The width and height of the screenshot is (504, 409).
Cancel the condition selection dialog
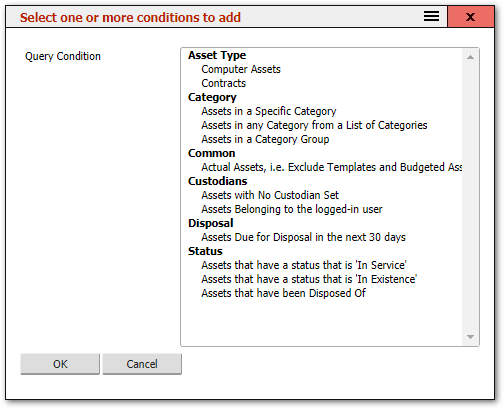(x=142, y=364)
